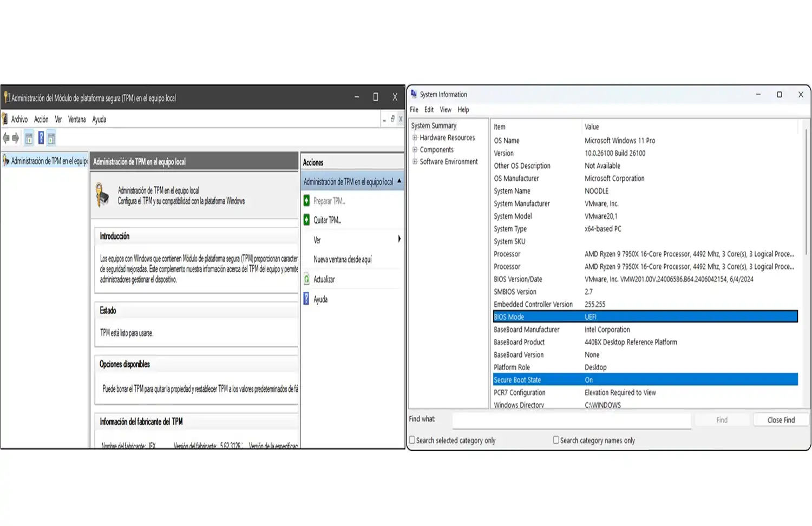Click Preparar TPM action label
Image resolution: width=812 pixels, height=526 pixels.
point(329,201)
